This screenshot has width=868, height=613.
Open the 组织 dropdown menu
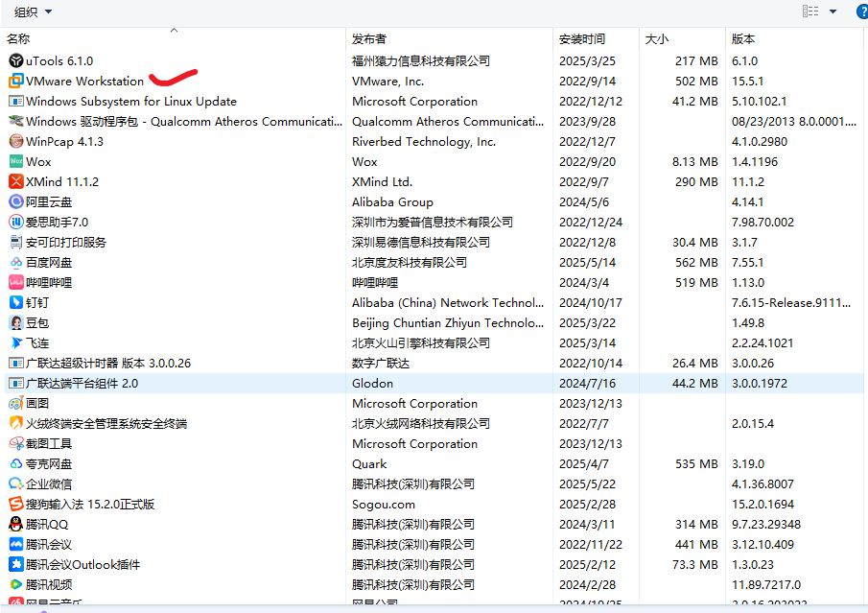(x=33, y=12)
